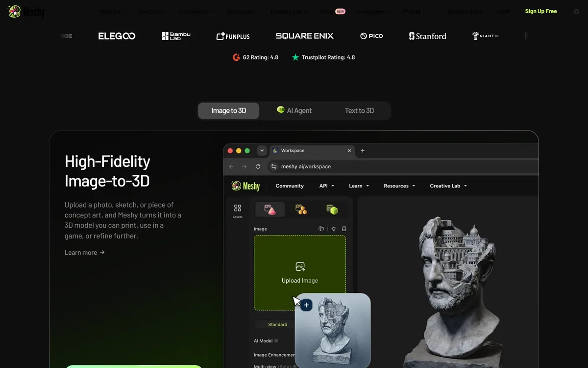This screenshot has width=588, height=368.
Task: Click the dragged bust sketch thumbnail
Action: pyautogui.click(x=333, y=330)
